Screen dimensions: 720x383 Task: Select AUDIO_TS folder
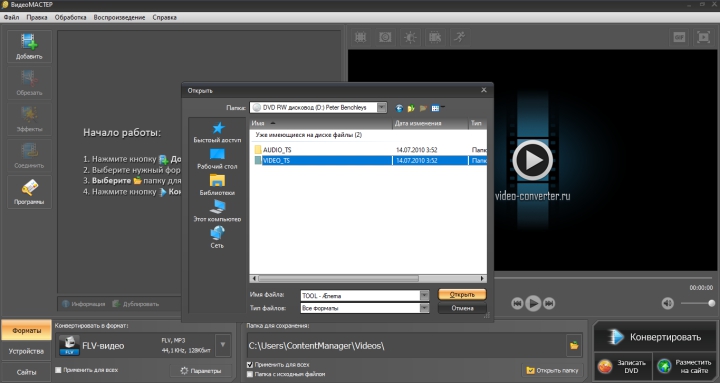(x=277, y=150)
